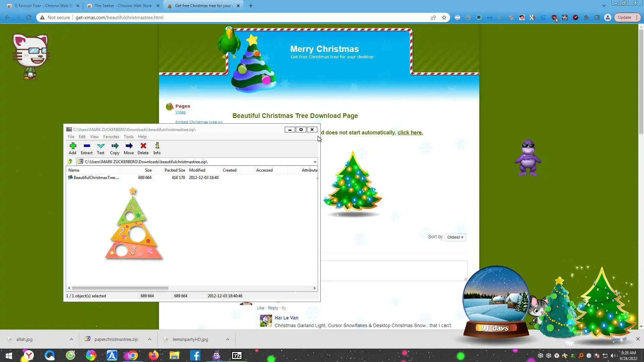The height and width of the screenshot is (362, 644).
Task: Expand the 7-Zip address path dropdown
Action: pos(315,162)
